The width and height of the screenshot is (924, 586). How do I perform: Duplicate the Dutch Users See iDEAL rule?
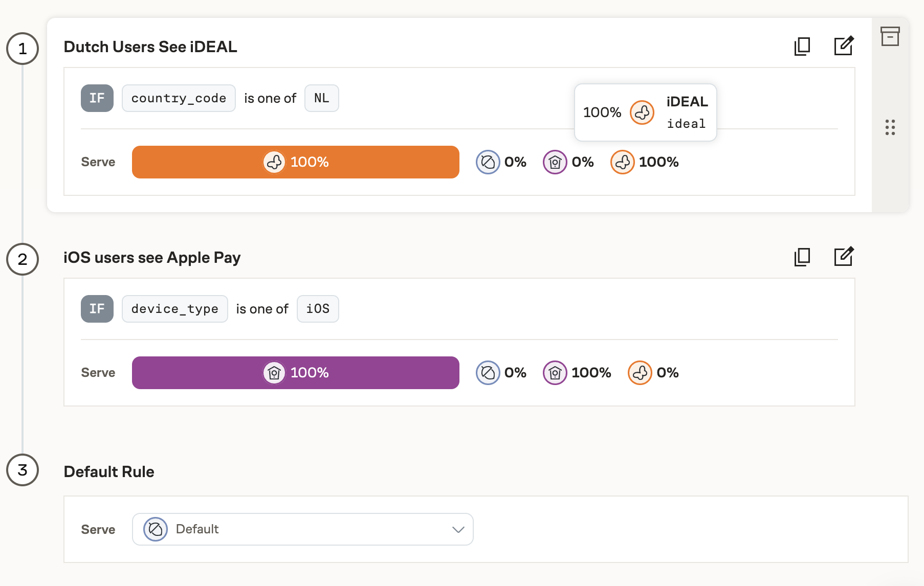pos(802,46)
